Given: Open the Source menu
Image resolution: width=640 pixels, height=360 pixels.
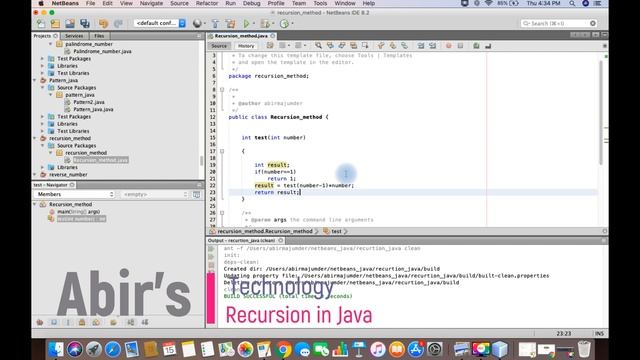Looking at the screenshot, I should (x=179, y=3).
